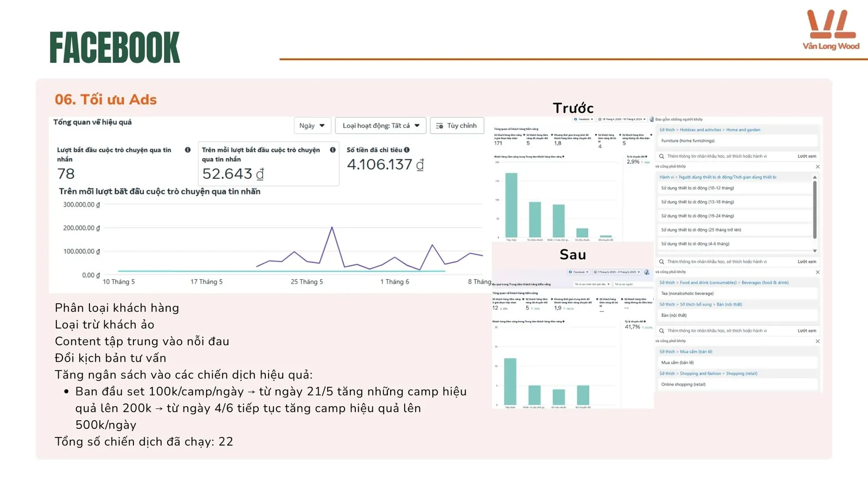Click scroll-down arrow of mobile device behavior list
This screenshot has width=868, height=488.
click(x=815, y=251)
